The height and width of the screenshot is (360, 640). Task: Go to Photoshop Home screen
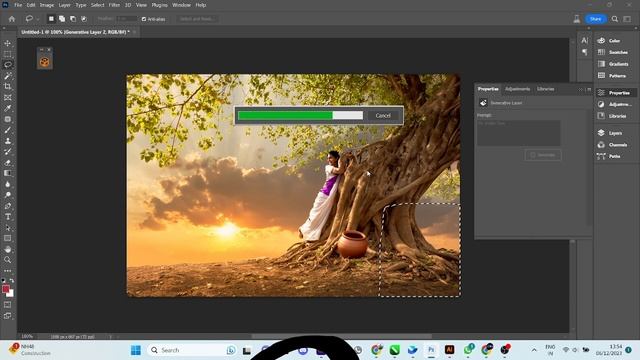click(11, 19)
